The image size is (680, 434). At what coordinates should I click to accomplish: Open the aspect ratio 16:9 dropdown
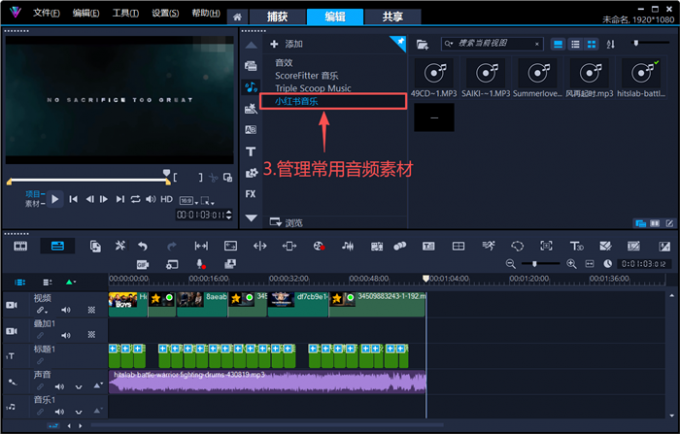coord(189,201)
